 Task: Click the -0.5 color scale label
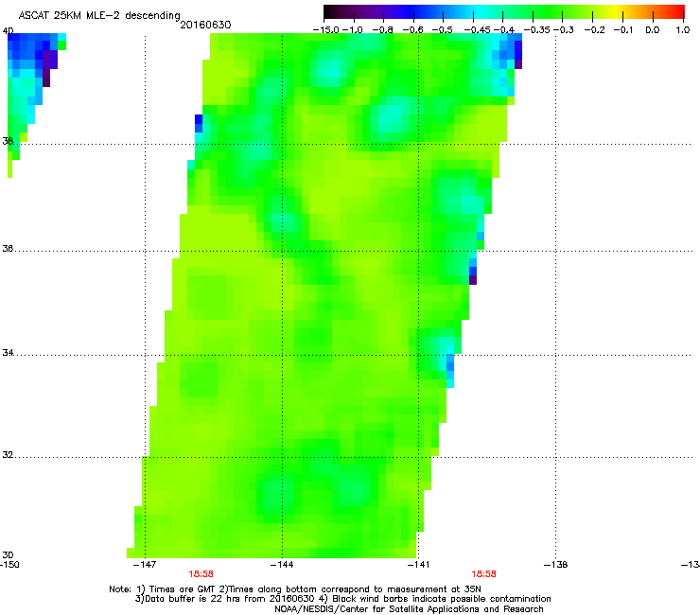coord(443,29)
